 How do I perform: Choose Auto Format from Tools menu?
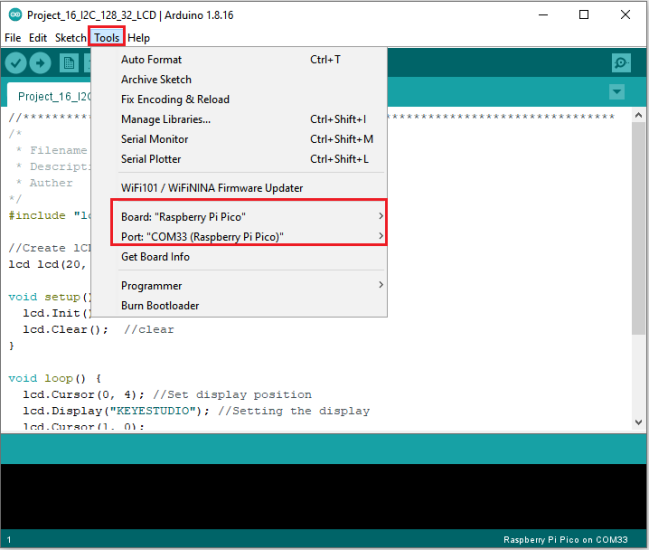[x=240, y=60]
